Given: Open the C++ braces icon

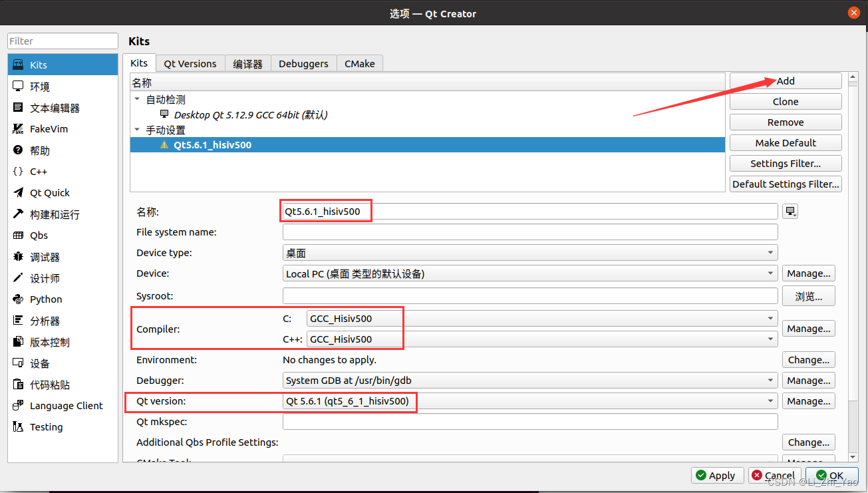Looking at the screenshot, I should [x=19, y=171].
